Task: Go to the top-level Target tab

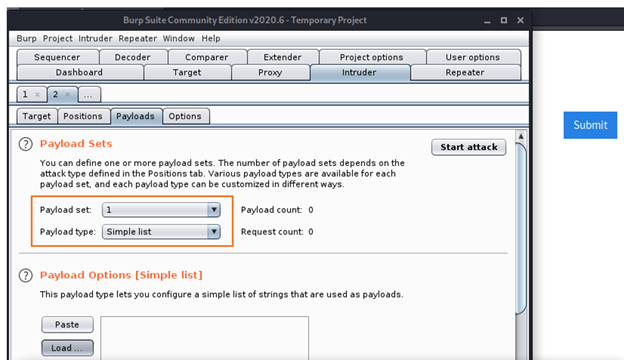Action: [187, 72]
